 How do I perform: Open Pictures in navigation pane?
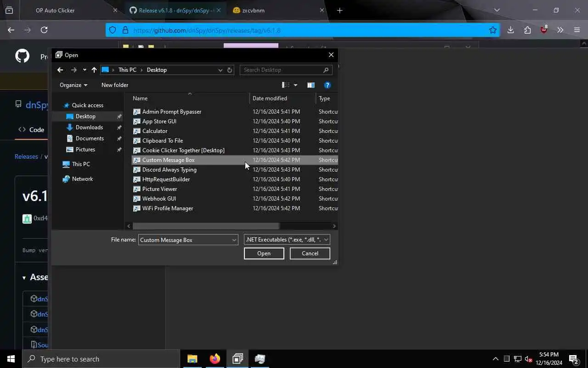pyautogui.click(x=85, y=149)
